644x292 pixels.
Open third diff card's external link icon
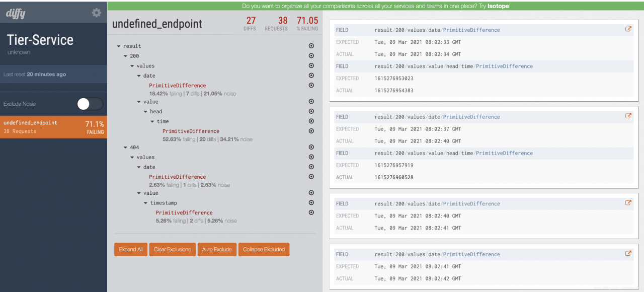628,203
